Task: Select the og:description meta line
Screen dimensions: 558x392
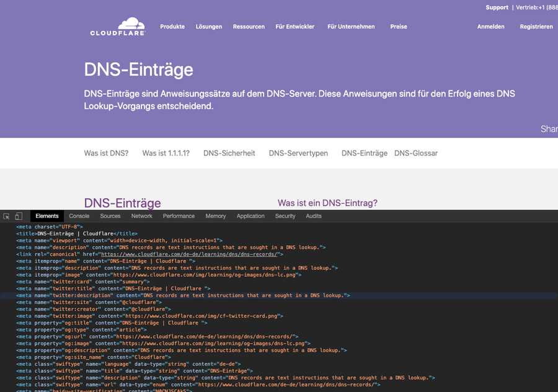Action: (x=182, y=351)
